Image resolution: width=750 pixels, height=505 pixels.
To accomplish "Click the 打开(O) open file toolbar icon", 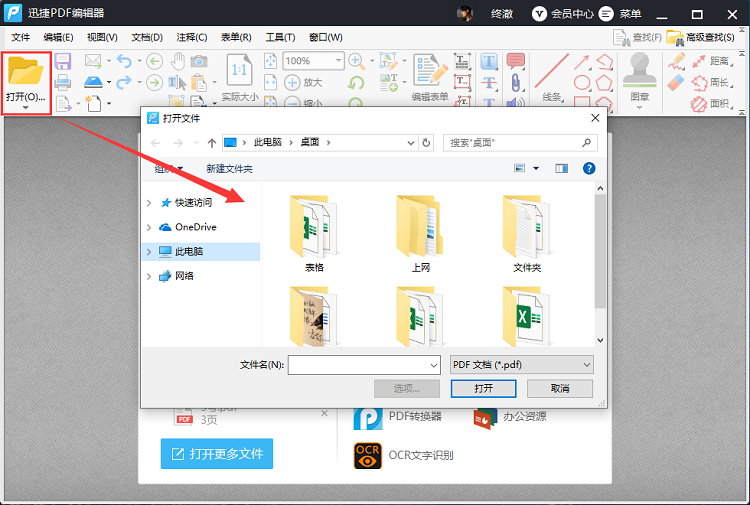I will [26, 78].
